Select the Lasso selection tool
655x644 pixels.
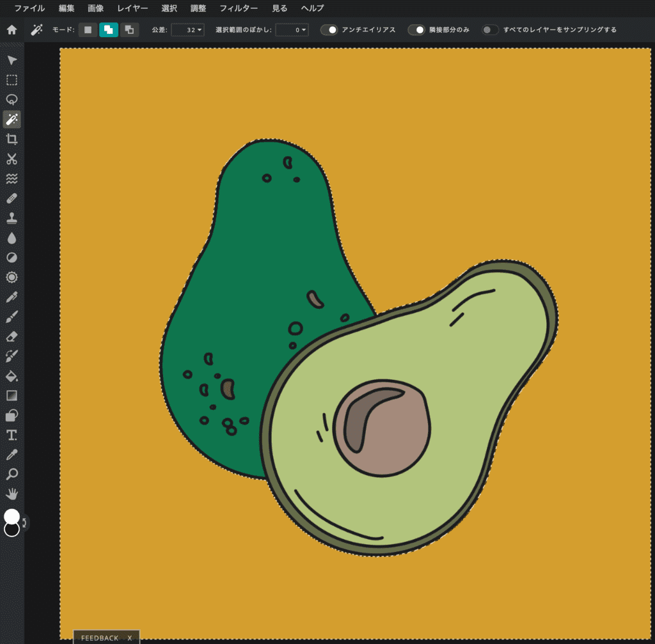(x=12, y=100)
